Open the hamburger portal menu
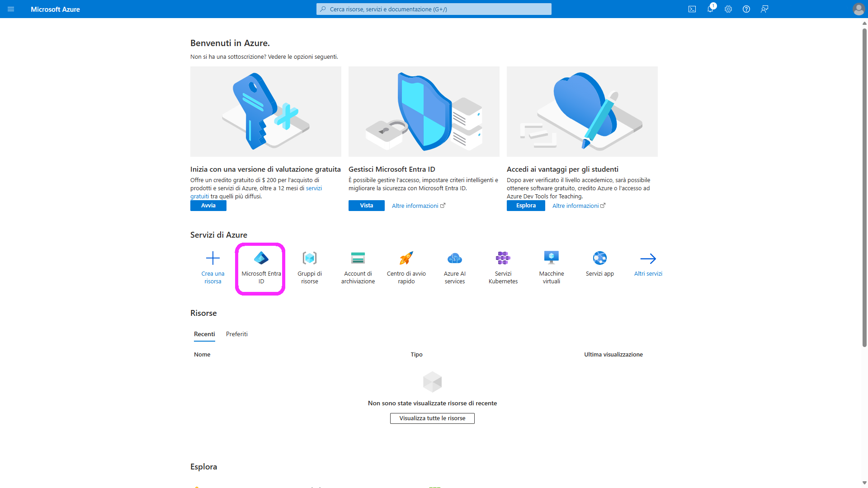 11,9
